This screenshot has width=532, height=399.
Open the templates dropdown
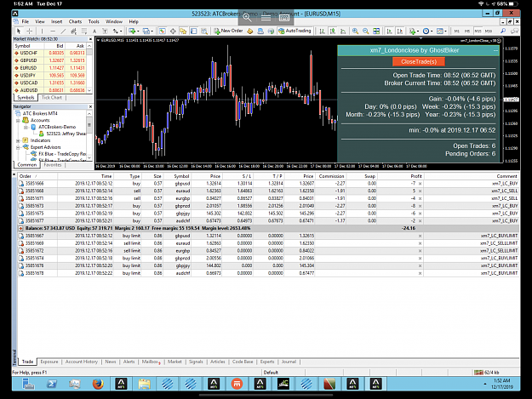445,31
